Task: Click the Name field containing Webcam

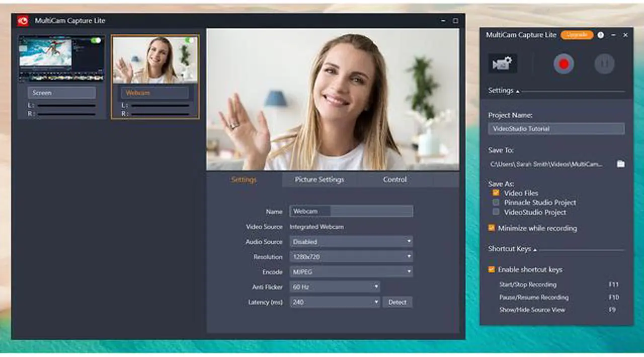Action: (x=351, y=211)
